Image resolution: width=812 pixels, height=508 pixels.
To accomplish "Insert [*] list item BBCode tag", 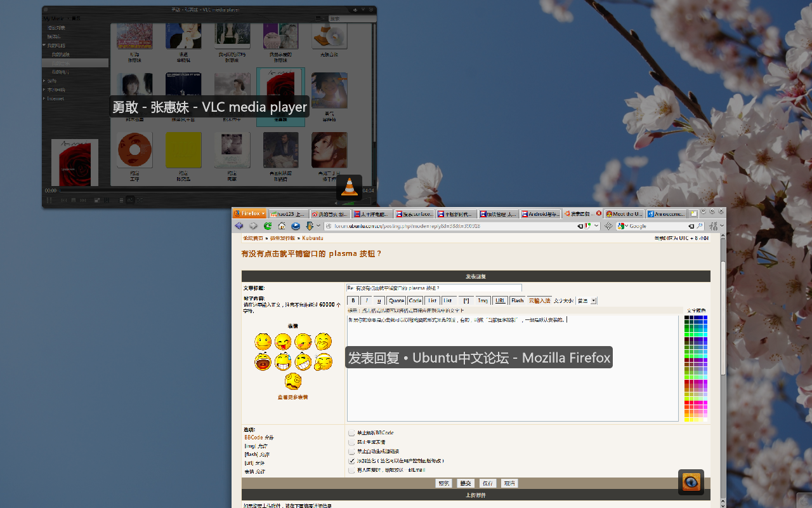I will (466, 300).
